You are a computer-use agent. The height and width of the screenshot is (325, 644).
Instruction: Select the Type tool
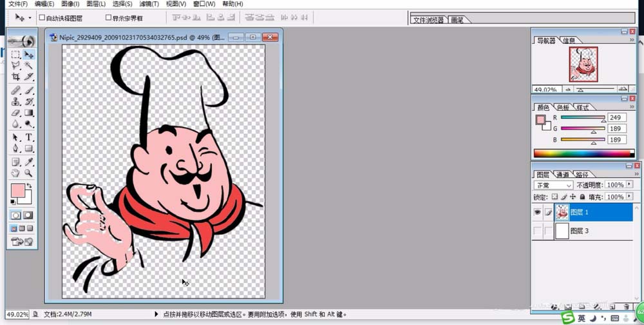click(x=29, y=137)
